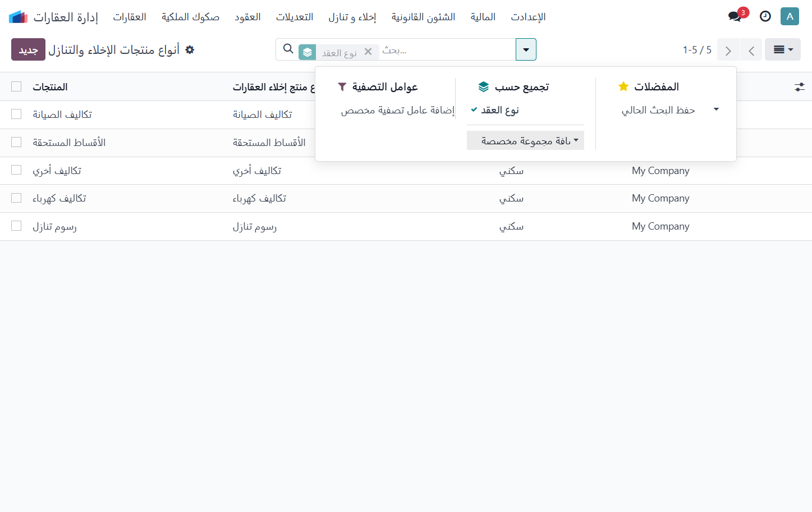Viewport: 812px width, 512px height.
Task: Remove the نوع العقد group facet
Action: [368, 52]
